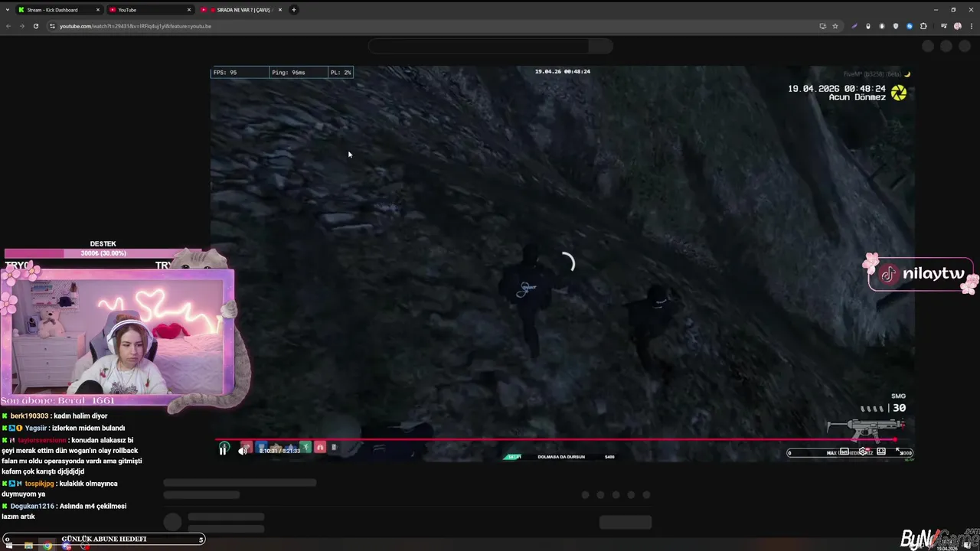Click the purple pen extension icon
Screen dimensions: 980x551
pos(854,26)
